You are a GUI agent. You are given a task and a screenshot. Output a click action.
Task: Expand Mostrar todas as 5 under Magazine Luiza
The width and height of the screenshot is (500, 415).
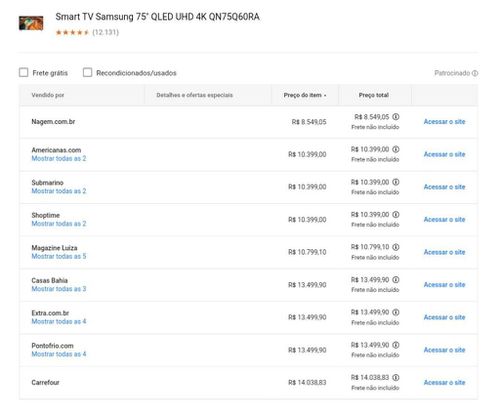click(59, 256)
